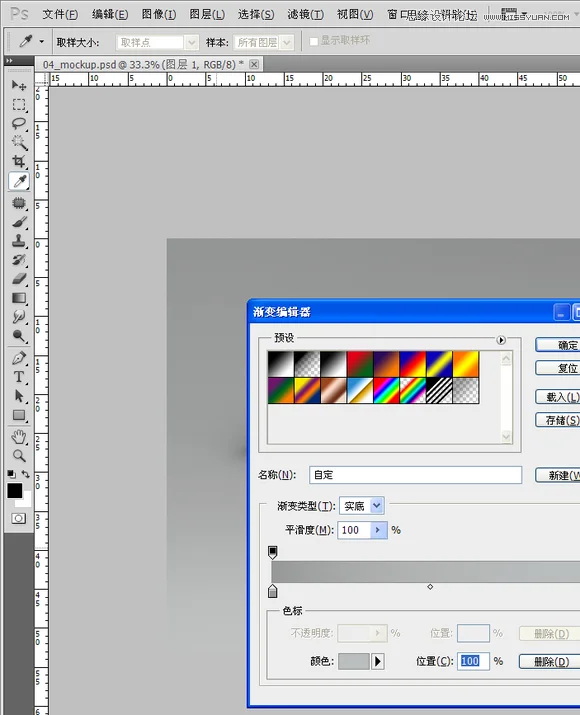Viewport: 580px width, 715px height.
Task: Select the Dodge tool
Action: [x=19, y=336]
